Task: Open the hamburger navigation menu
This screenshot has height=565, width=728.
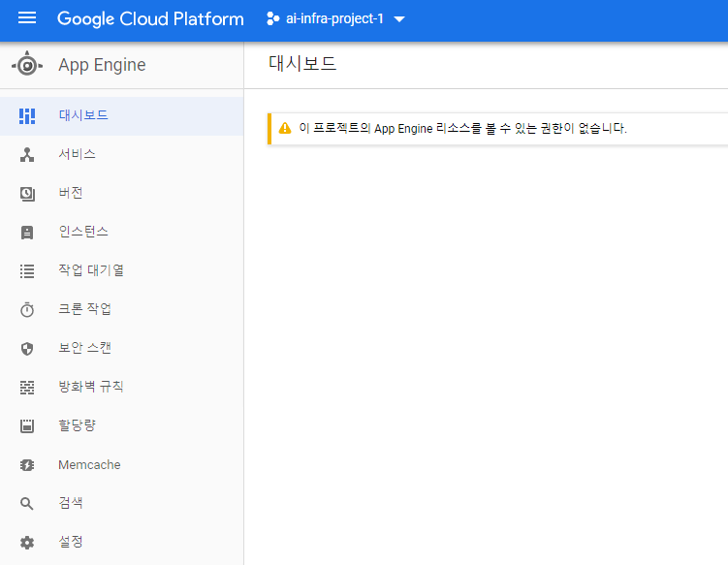Action: pyautogui.click(x=27, y=18)
